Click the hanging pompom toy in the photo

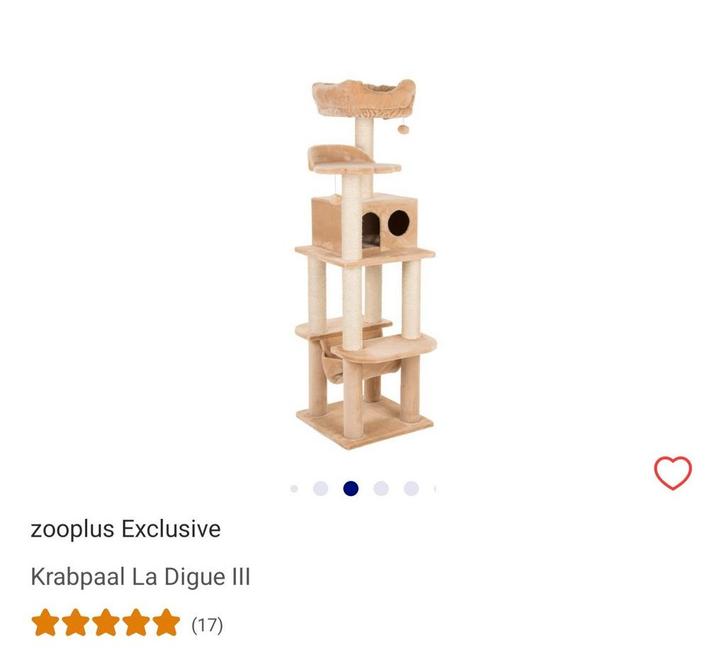pyautogui.click(x=403, y=129)
